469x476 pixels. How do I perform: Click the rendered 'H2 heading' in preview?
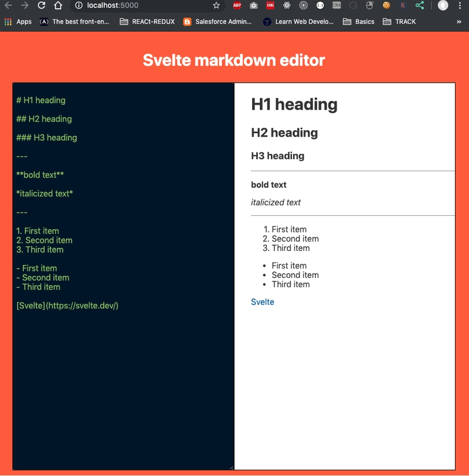point(284,132)
